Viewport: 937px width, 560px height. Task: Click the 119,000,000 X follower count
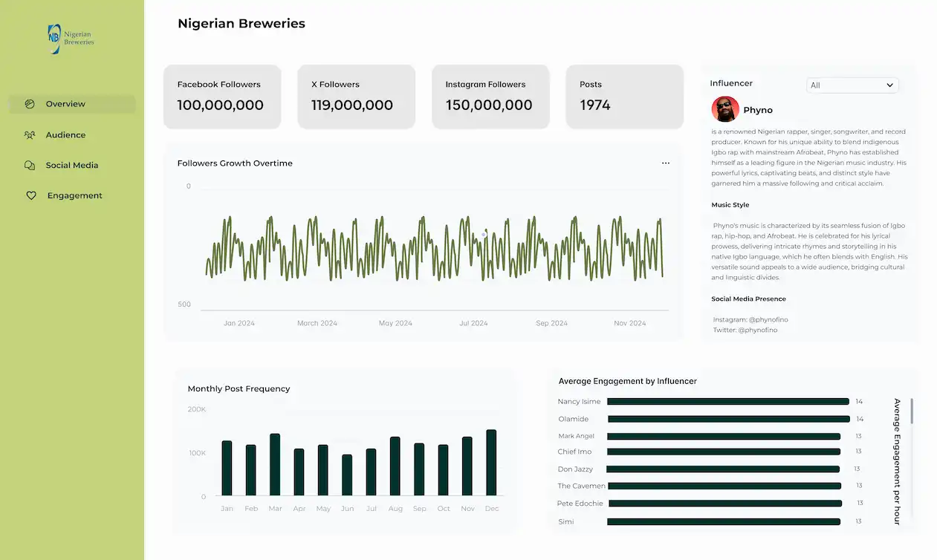click(x=352, y=105)
